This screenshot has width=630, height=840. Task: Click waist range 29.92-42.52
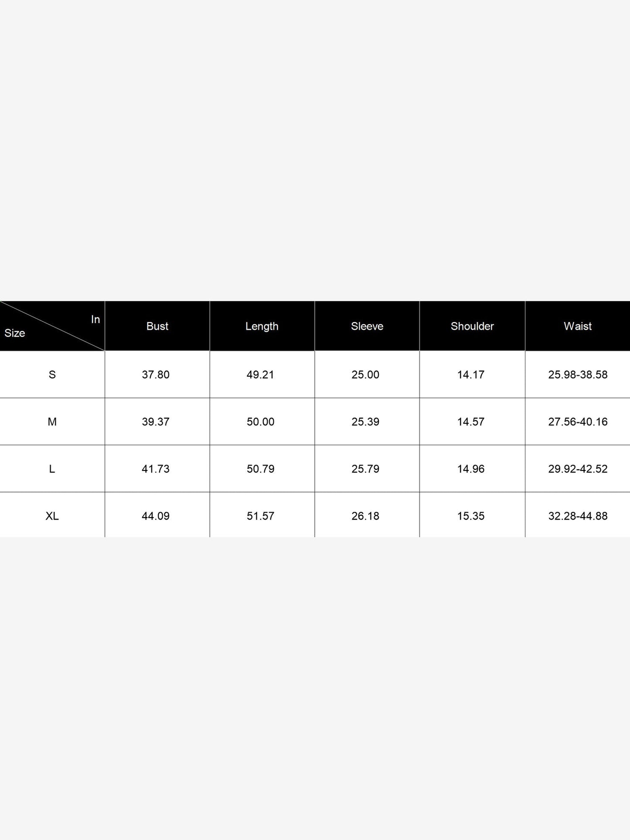[x=578, y=469]
